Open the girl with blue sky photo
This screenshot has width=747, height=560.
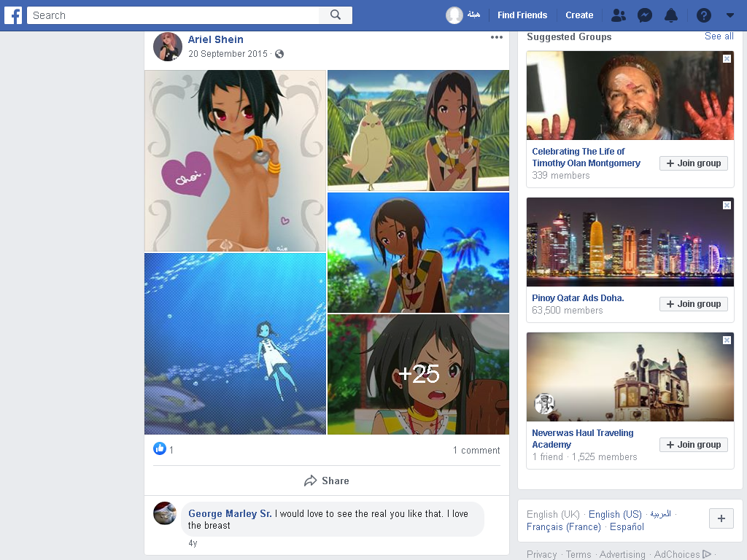[418, 252]
